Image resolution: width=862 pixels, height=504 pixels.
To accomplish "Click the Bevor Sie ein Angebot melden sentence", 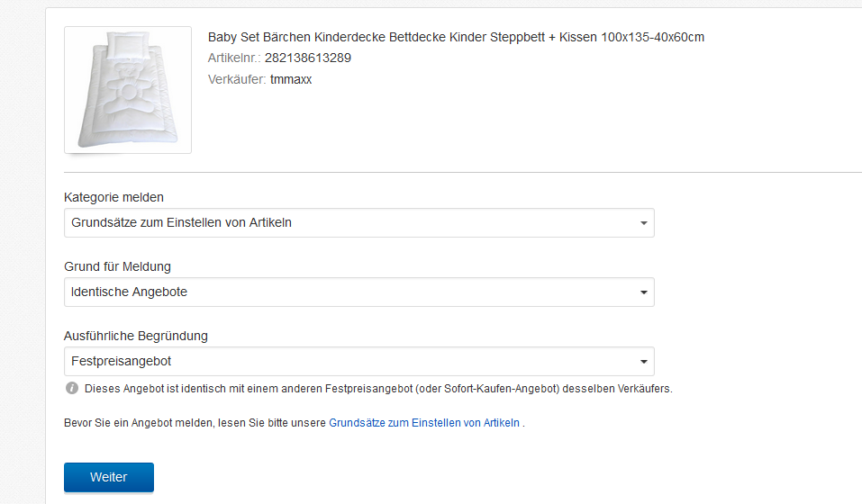I will (x=195, y=422).
